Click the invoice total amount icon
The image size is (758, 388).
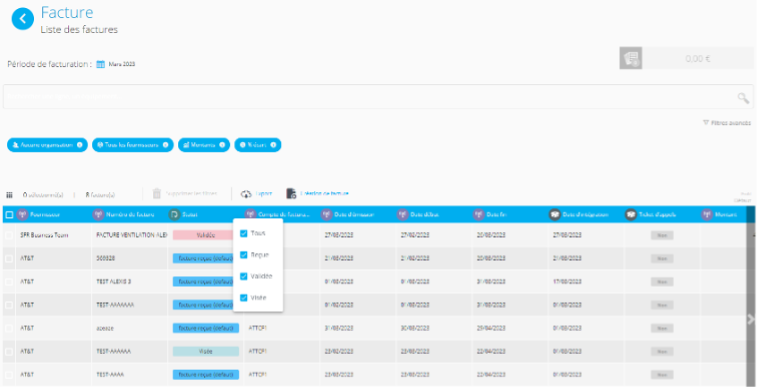tap(631, 58)
